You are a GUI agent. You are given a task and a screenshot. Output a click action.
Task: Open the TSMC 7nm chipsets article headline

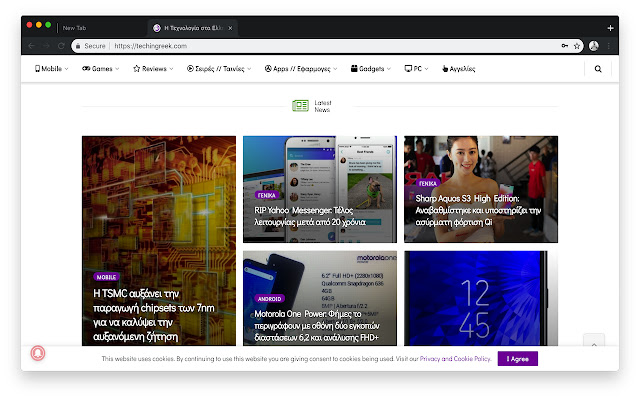pyautogui.click(x=153, y=315)
